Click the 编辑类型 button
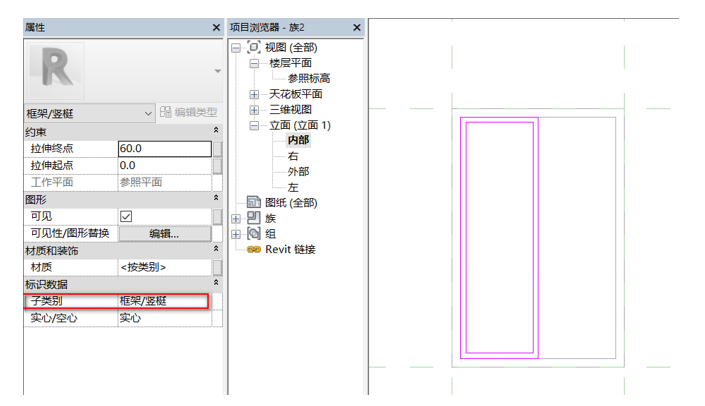This screenshot has width=705, height=406. pyautogui.click(x=189, y=112)
